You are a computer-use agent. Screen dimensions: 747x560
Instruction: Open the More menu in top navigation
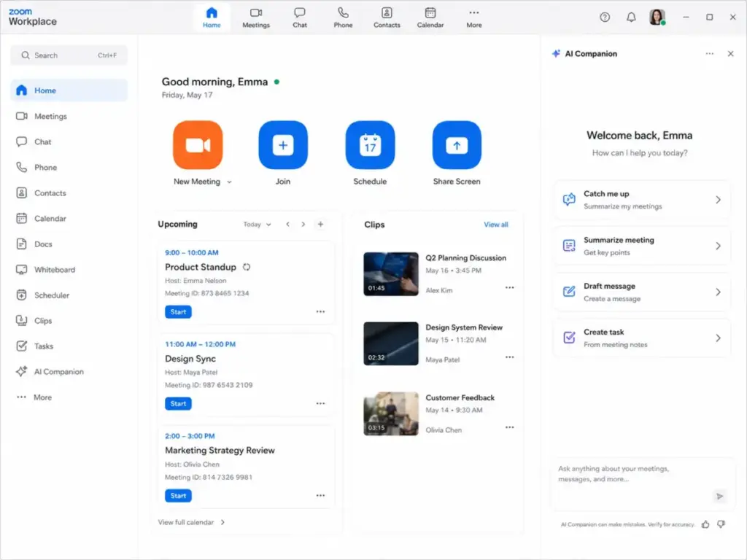point(473,17)
